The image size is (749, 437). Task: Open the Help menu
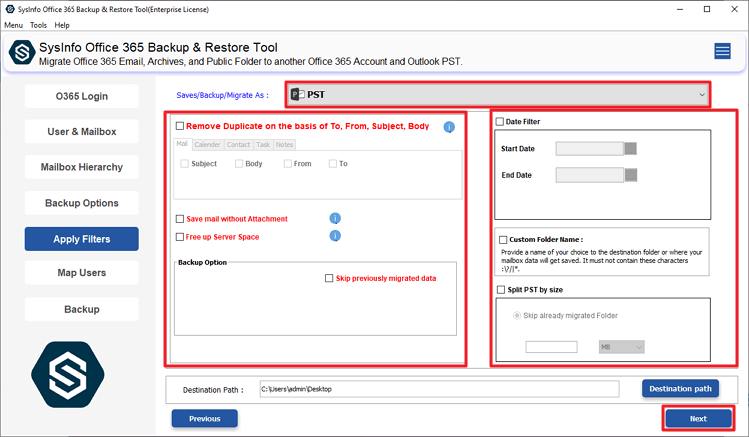click(62, 24)
